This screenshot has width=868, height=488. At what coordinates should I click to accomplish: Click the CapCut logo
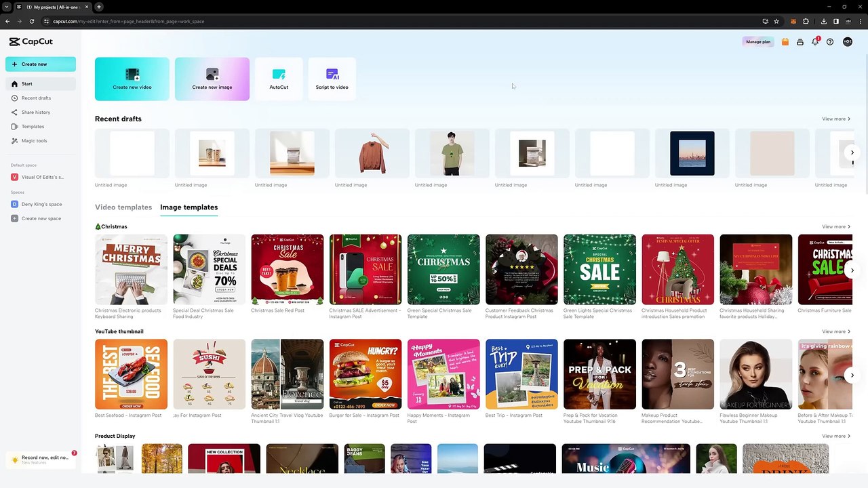[31, 42]
